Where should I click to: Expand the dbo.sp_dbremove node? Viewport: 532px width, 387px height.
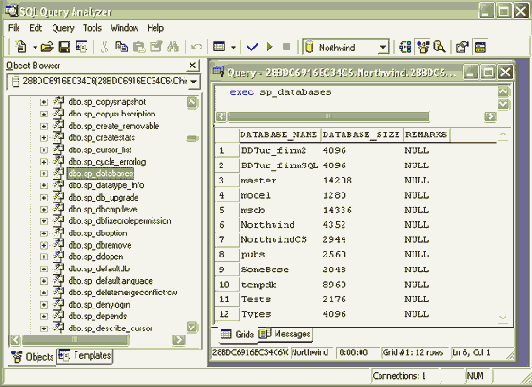pos(44,245)
